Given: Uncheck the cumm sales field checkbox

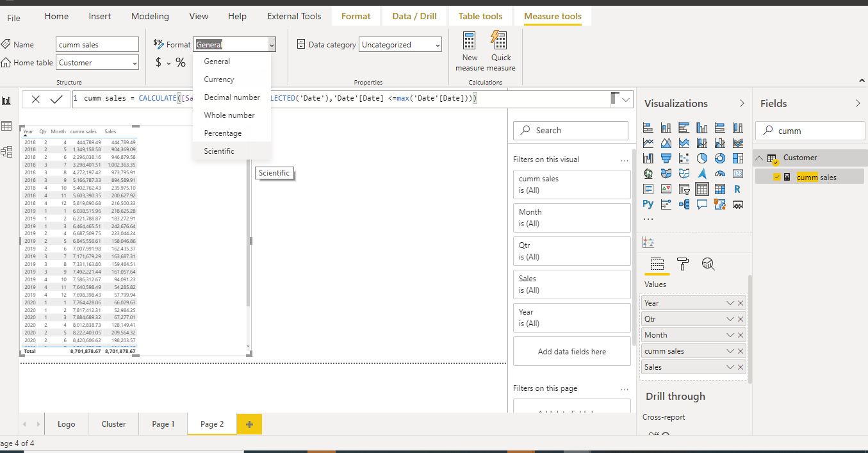Looking at the screenshot, I should coord(777,177).
